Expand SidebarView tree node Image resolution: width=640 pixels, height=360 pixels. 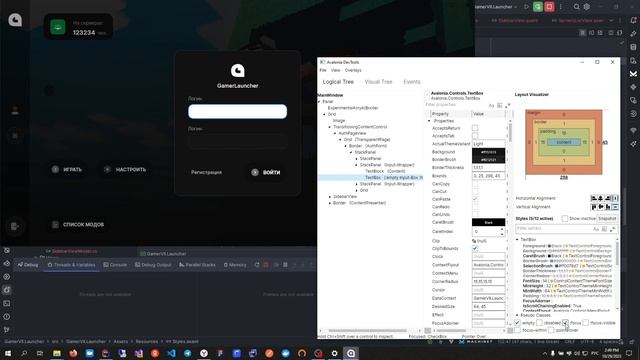click(330, 197)
